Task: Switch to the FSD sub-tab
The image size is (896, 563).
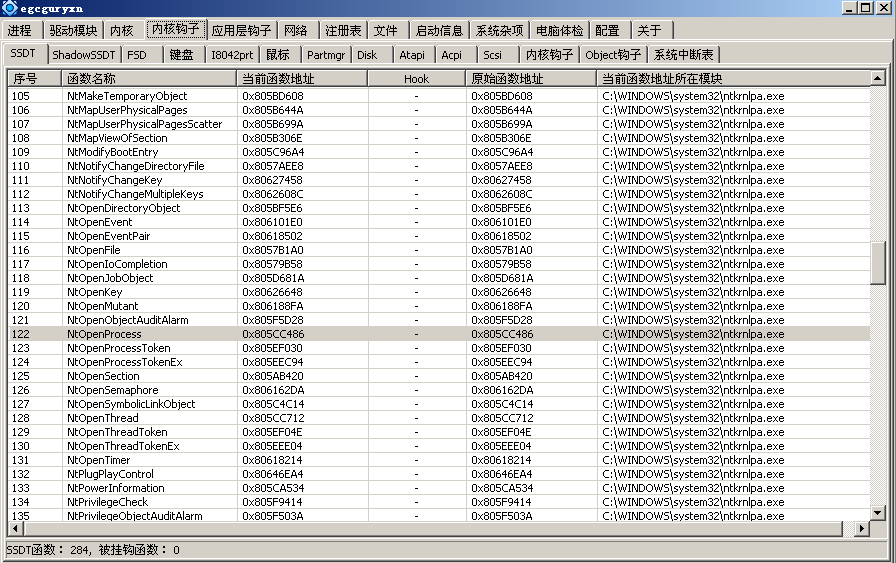Action: 137,54
